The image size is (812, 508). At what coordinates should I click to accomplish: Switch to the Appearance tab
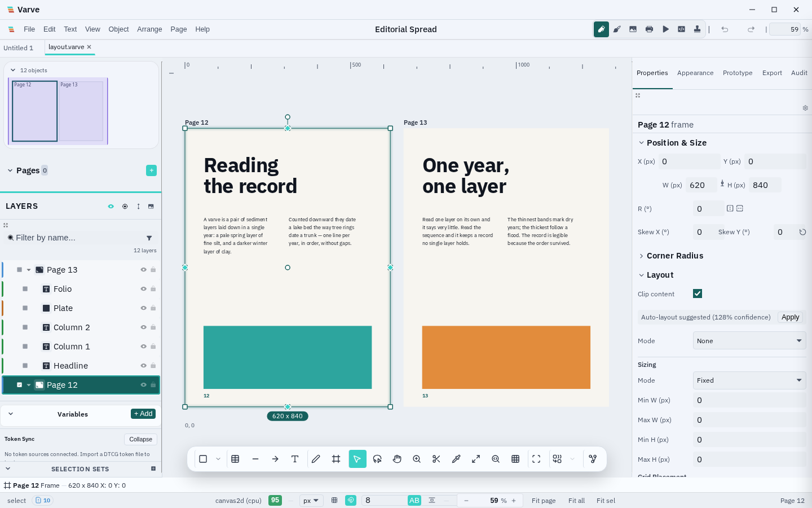695,73
